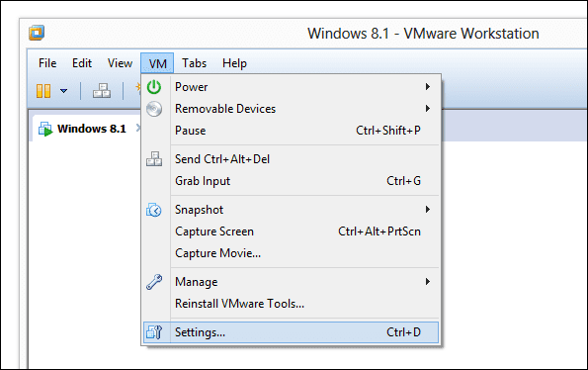This screenshot has width=588, height=370.
Task: Click the Snapshot clock icon
Action: (154, 210)
